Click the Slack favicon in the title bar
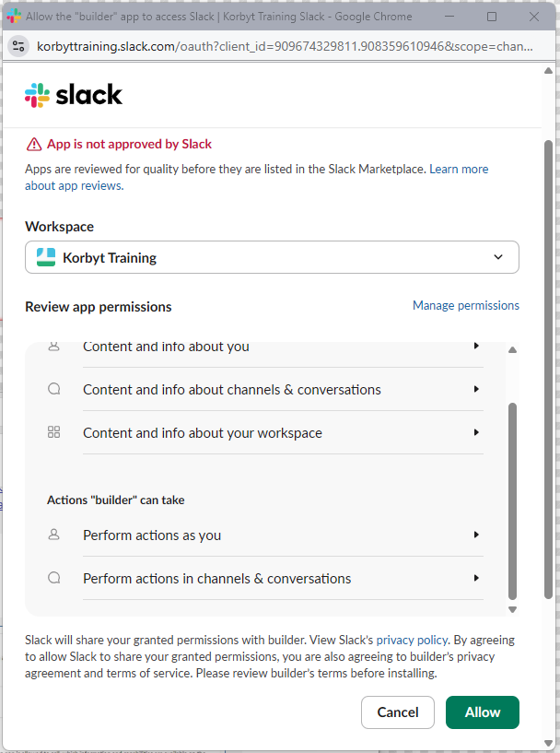This screenshot has width=560, height=753. [14, 17]
